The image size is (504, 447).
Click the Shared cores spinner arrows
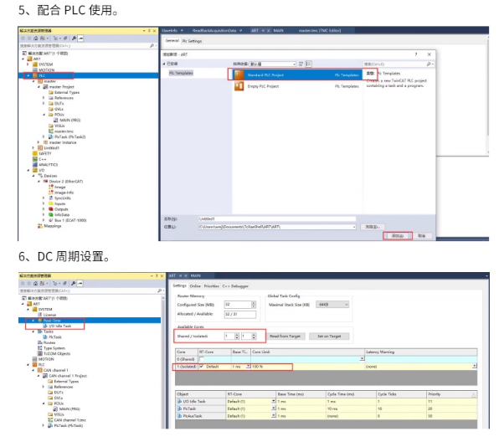(x=237, y=337)
